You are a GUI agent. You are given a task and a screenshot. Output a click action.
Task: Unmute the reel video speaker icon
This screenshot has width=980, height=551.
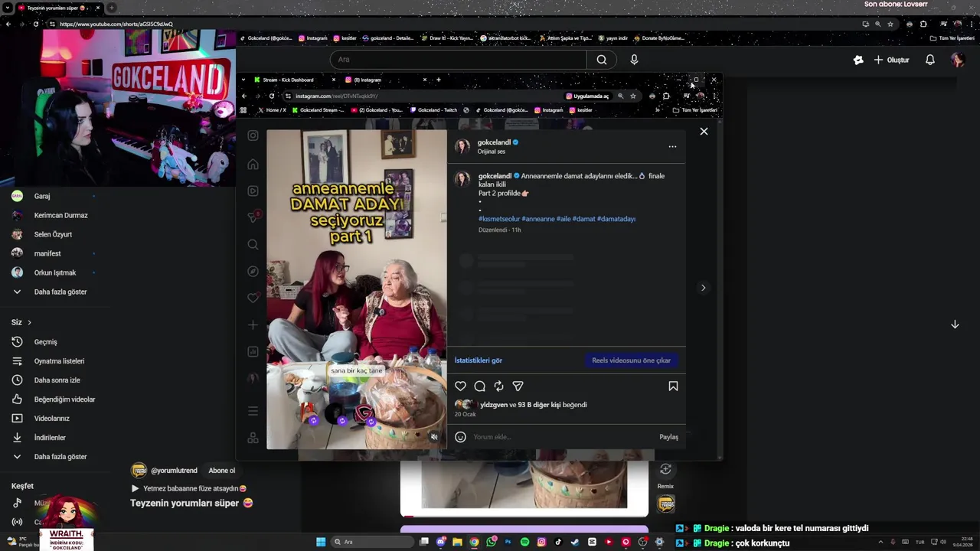click(x=434, y=437)
